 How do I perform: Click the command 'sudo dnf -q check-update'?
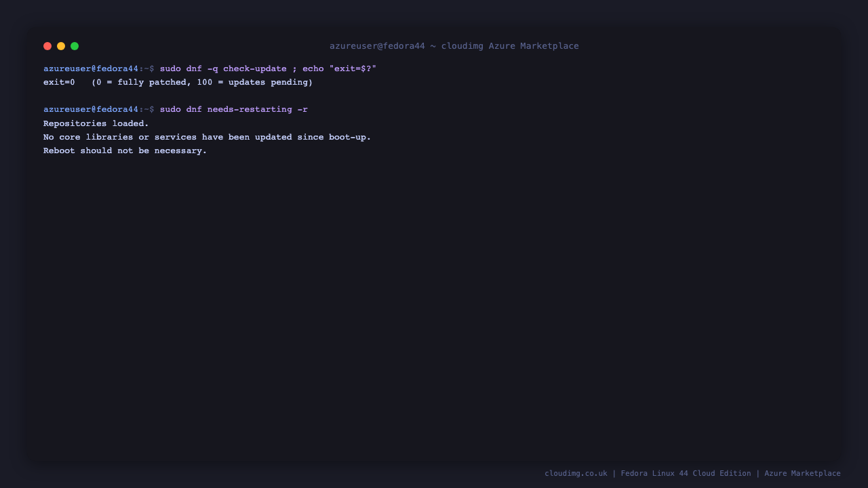223,69
